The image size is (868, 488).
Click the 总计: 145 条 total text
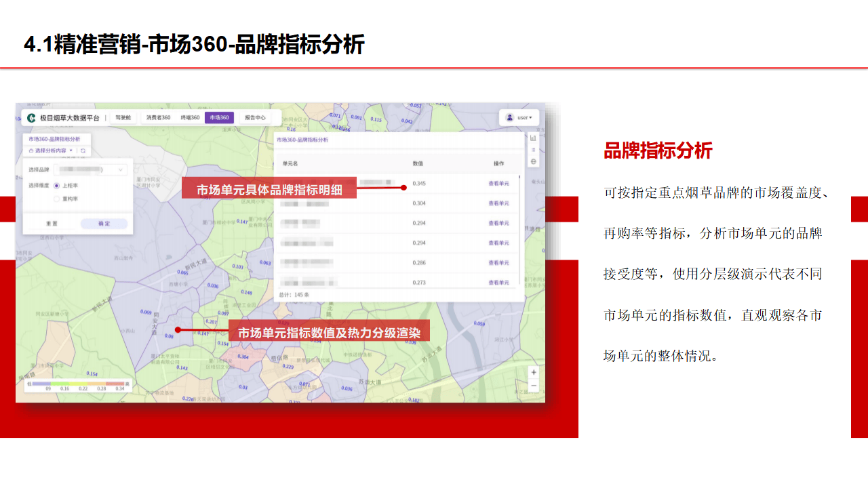pos(294,295)
